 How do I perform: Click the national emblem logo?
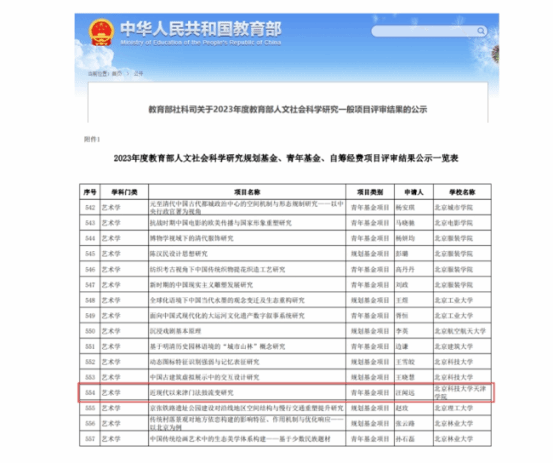(101, 33)
